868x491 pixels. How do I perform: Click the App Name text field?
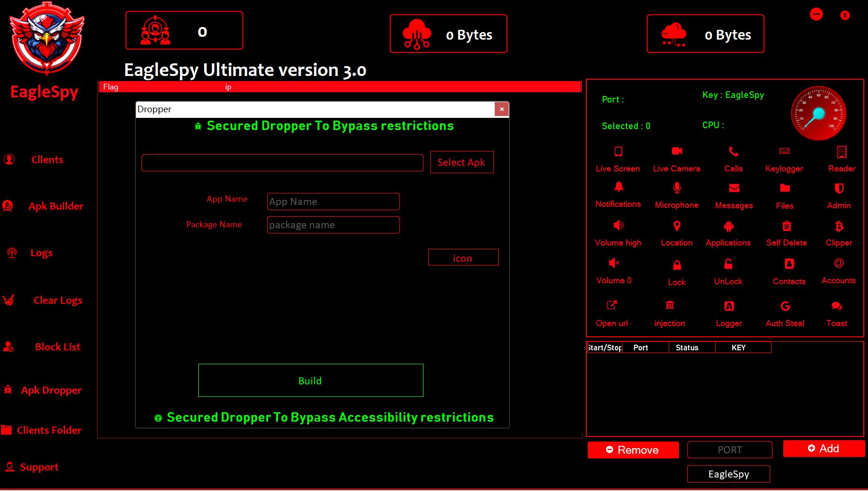(x=333, y=201)
